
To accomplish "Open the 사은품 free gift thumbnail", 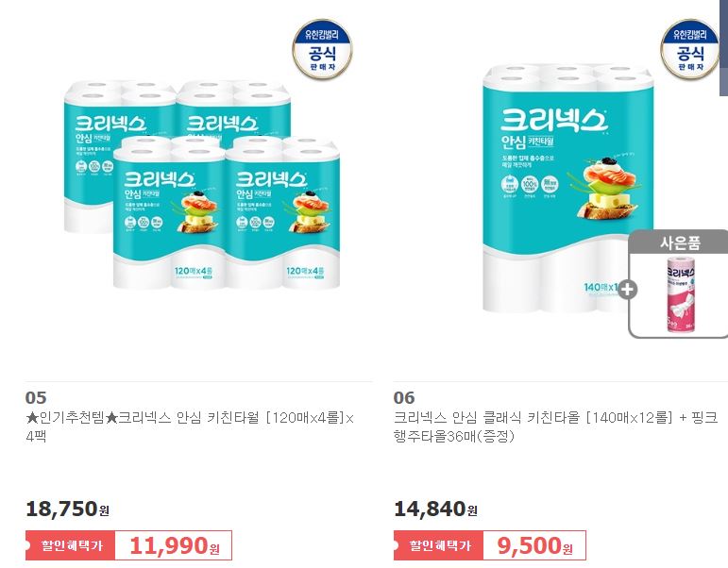I will tap(678, 284).
